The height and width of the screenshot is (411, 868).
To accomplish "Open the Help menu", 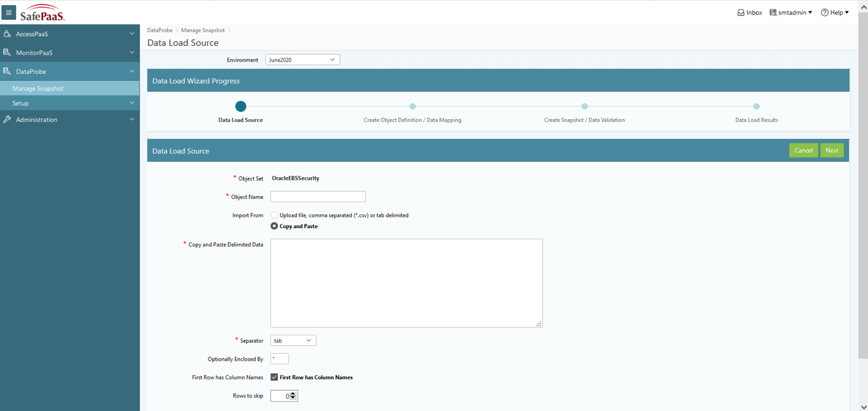I will (x=835, y=12).
